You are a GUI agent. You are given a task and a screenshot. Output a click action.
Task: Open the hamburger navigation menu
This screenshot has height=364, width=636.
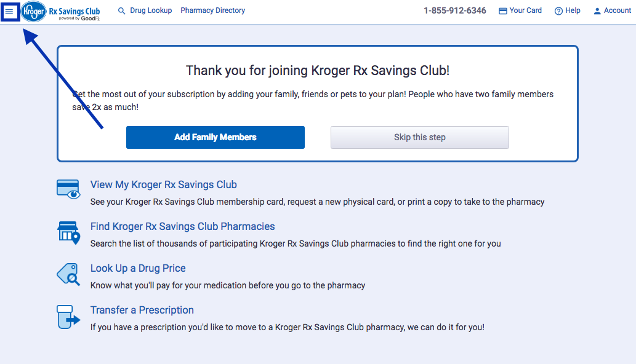(10, 12)
